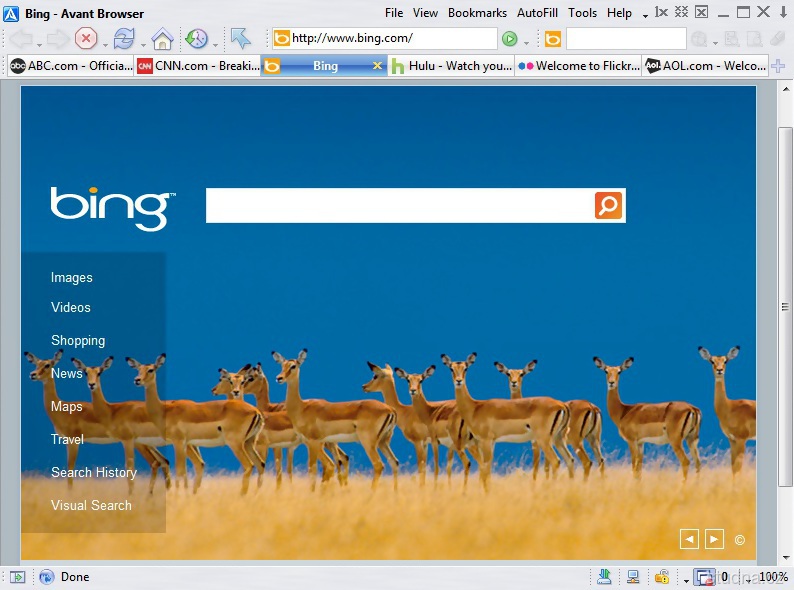Open the Shopping link on Bing
The height and width of the screenshot is (590, 794).
(78, 341)
